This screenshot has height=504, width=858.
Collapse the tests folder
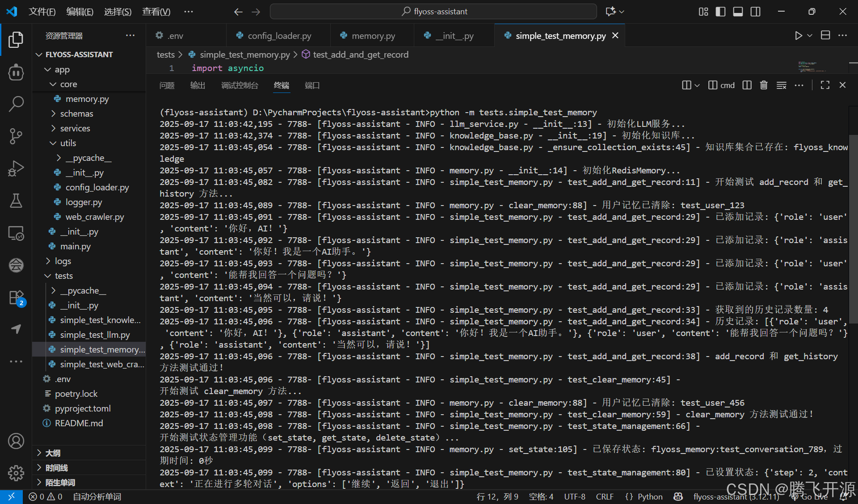tap(63, 276)
